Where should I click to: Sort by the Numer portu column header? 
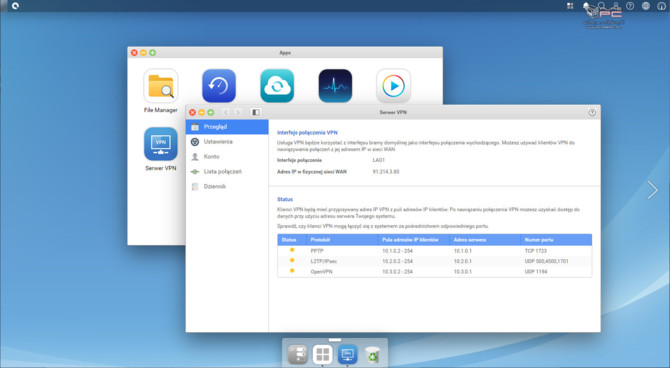coord(556,240)
